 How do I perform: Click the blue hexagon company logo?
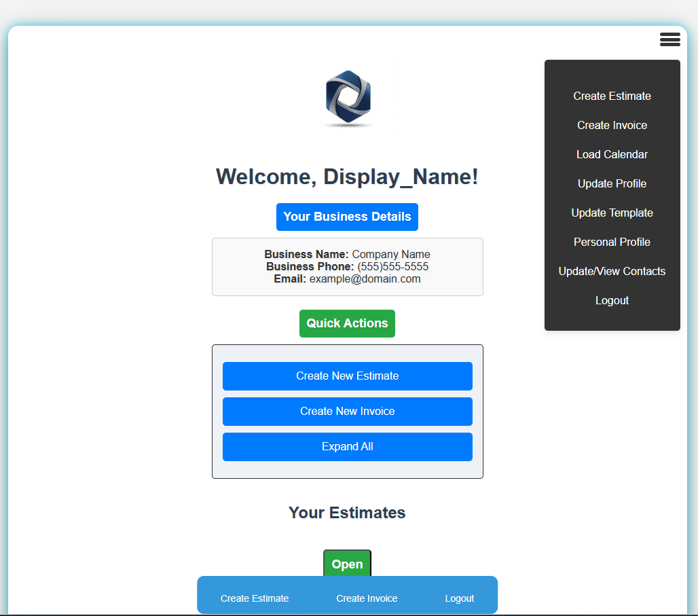click(348, 98)
